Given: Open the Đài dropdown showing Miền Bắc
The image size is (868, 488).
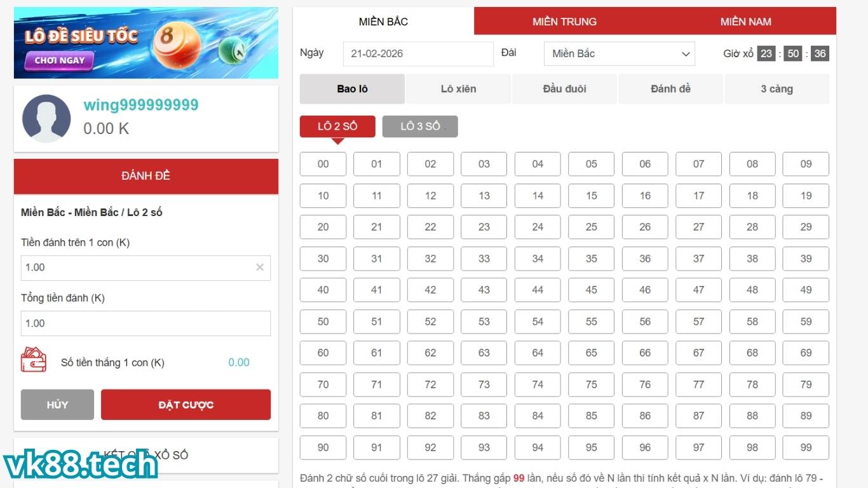Looking at the screenshot, I should [619, 54].
